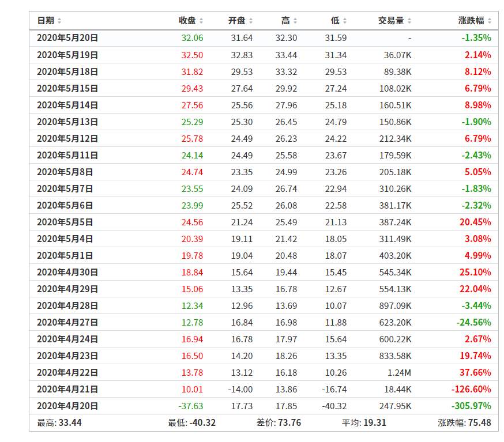This screenshot has width=504, height=442.
Task: Click the opening price -14.00
Action: point(240,390)
